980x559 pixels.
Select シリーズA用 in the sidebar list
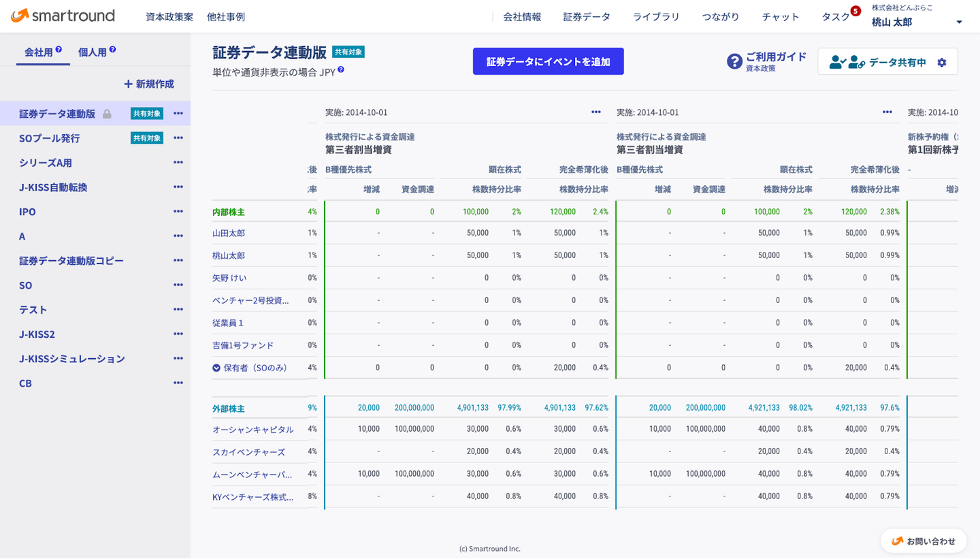click(x=46, y=163)
